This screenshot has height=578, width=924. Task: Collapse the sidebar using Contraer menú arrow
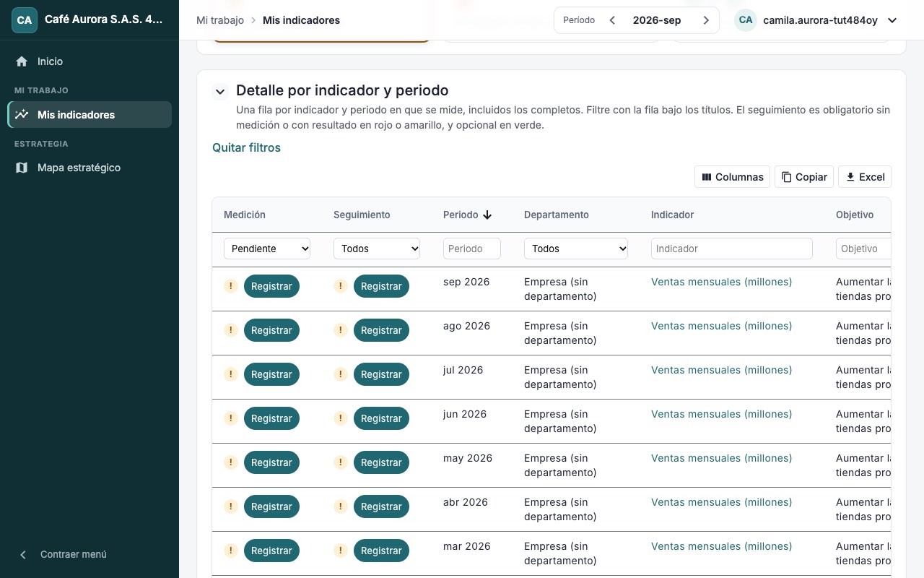coord(23,554)
